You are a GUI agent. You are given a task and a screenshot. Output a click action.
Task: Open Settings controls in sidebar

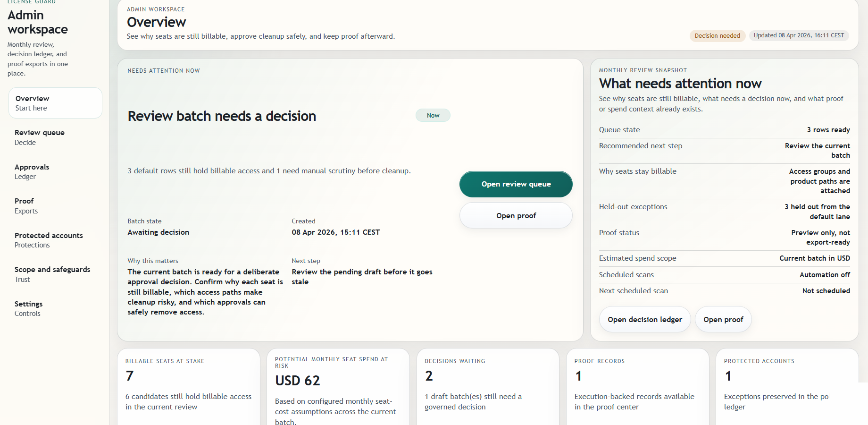(29, 308)
